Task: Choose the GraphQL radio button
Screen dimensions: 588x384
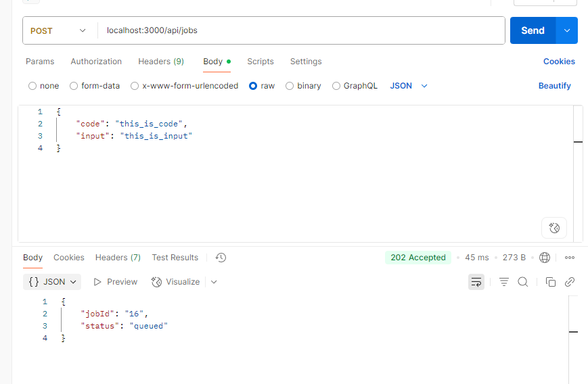Action: coord(336,86)
